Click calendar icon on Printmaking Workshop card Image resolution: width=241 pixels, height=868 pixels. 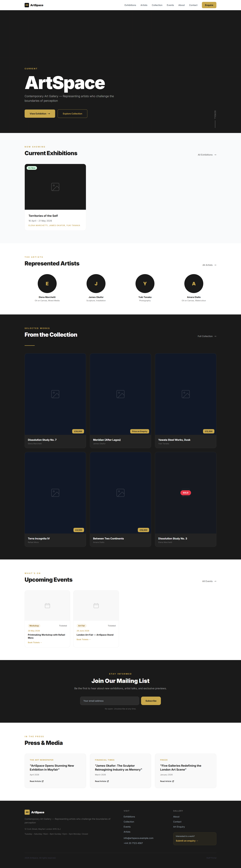click(x=47, y=605)
